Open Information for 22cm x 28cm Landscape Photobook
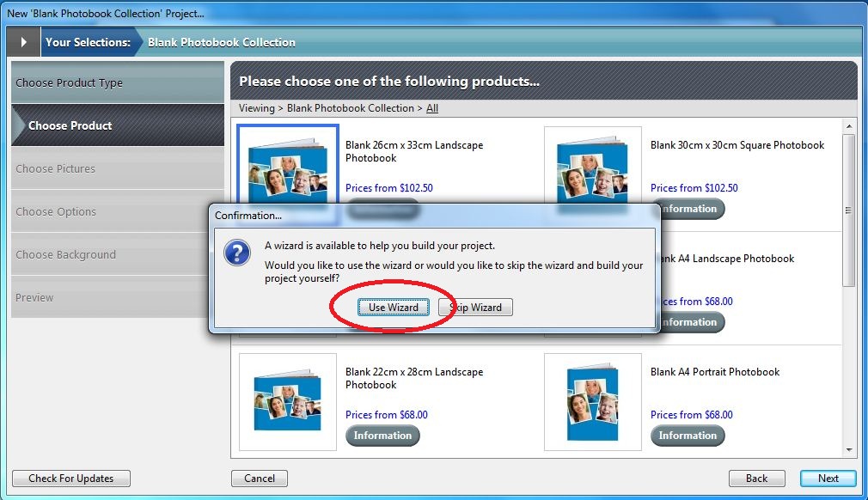The height and width of the screenshot is (500, 868). [x=382, y=436]
